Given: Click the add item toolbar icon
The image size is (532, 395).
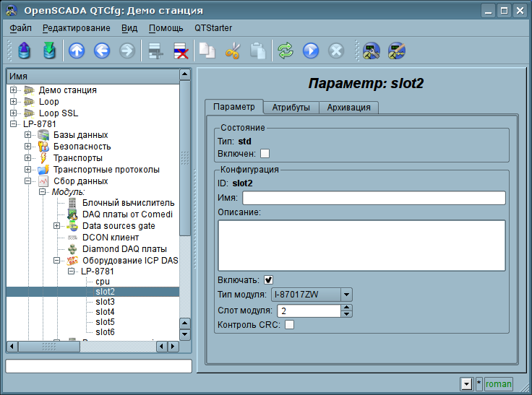Looking at the screenshot, I should [x=153, y=51].
